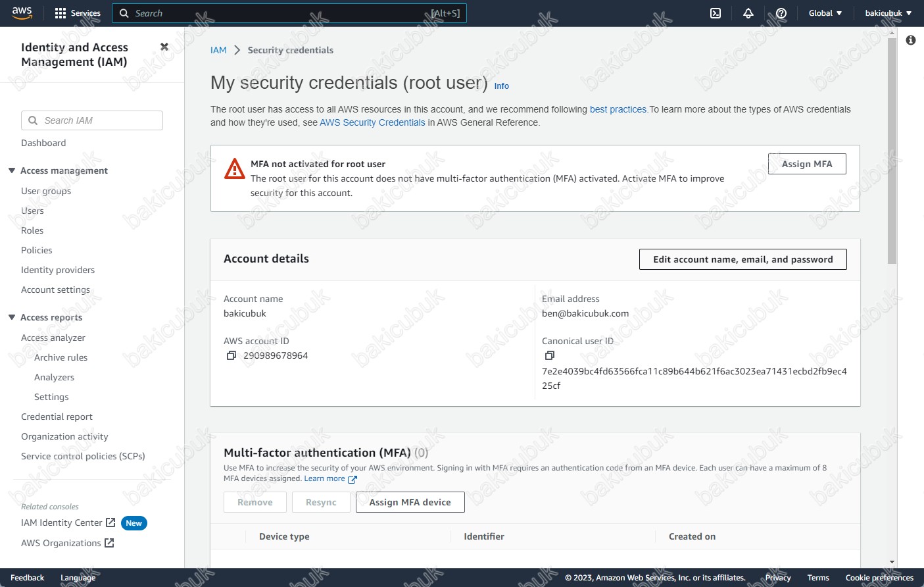Image resolution: width=924 pixels, height=587 pixels.
Task: Focus the Search IAM field
Action: [x=92, y=120]
